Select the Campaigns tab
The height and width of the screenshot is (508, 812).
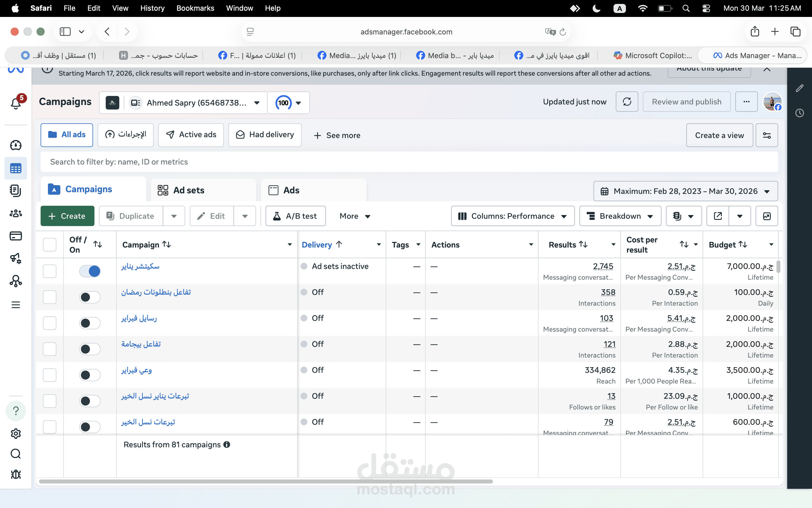click(93, 189)
